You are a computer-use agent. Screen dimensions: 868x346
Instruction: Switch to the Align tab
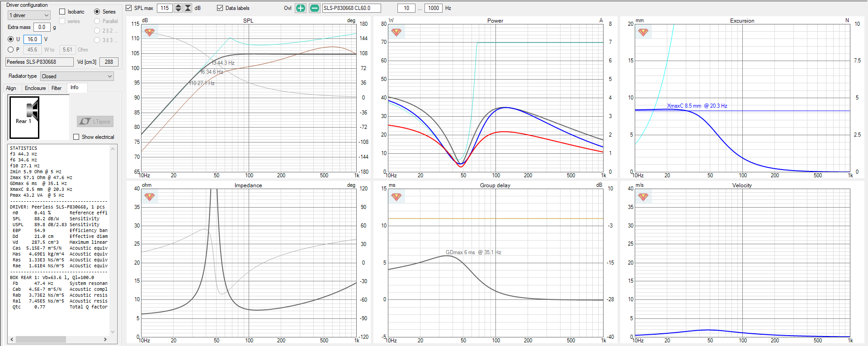click(11, 88)
